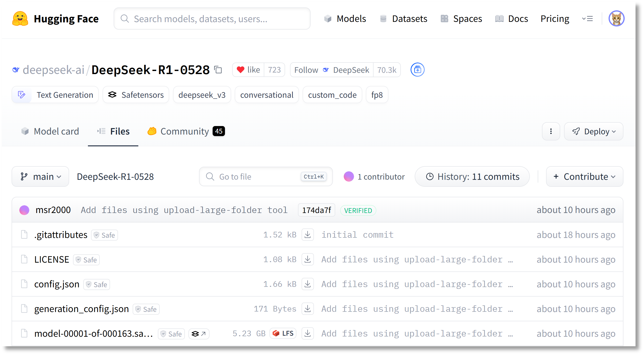Click the Safe badge next to .gitattributes
644x355 pixels.
(x=104, y=235)
